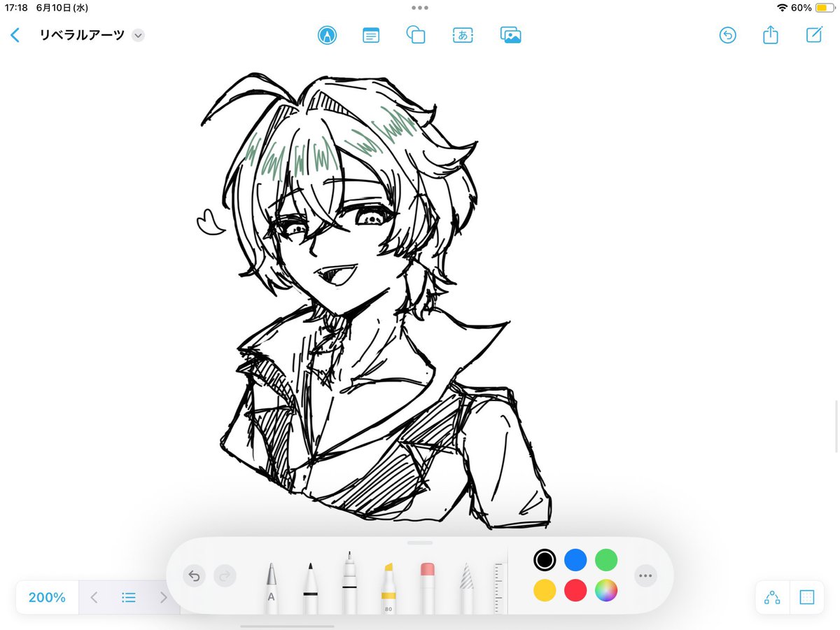Open the rainbow color picker wheel
This screenshot has height=630, width=840.
tap(606, 591)
